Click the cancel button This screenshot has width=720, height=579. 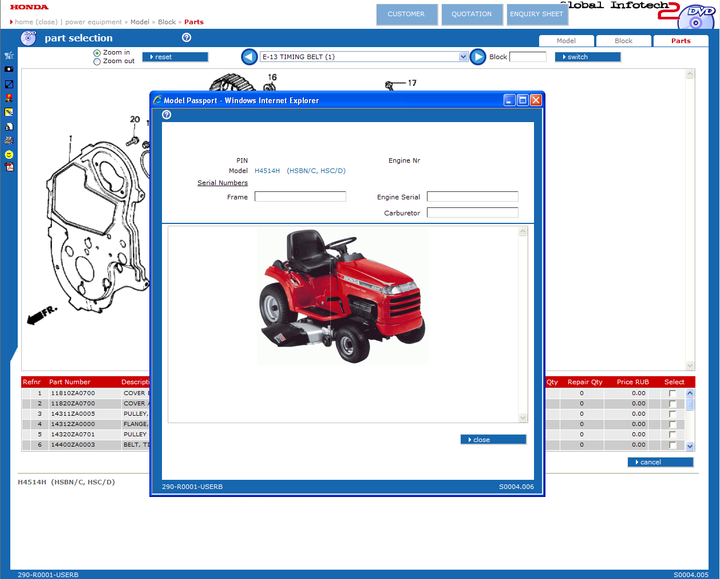[x=660, y=462]
